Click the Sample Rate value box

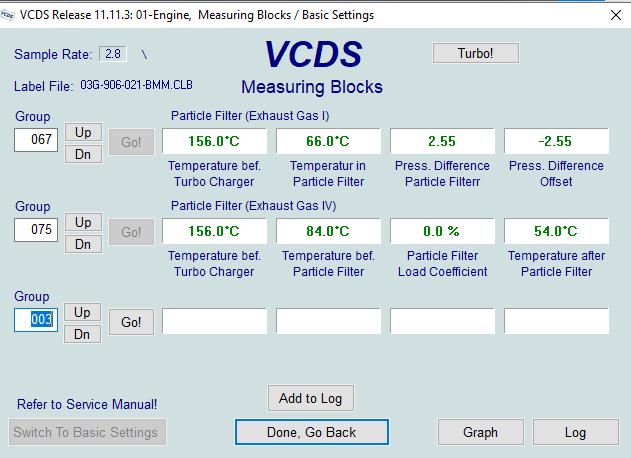(113, 54)
